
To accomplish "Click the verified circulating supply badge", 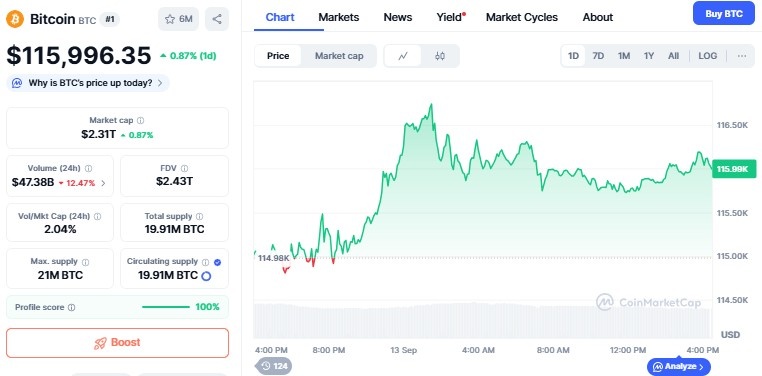I will [217, 262].
